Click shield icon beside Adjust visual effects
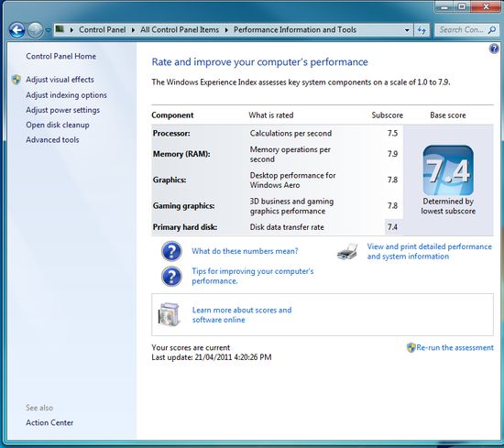 16,80
